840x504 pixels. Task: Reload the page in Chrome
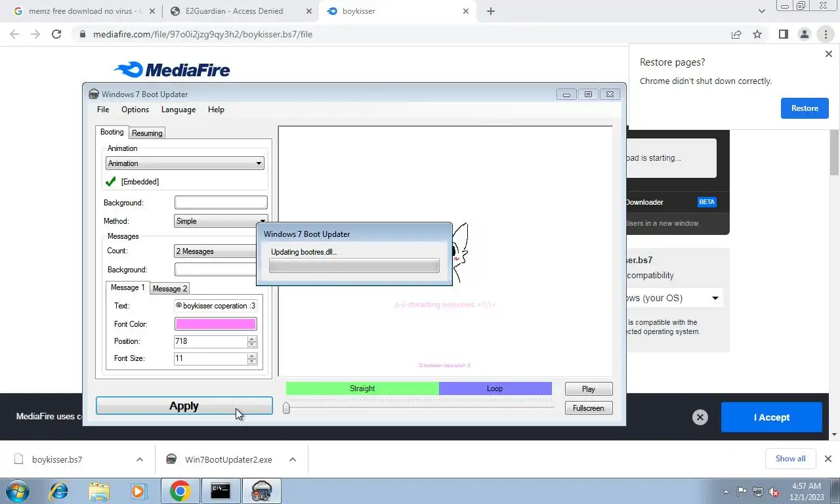tap(56, 34)
